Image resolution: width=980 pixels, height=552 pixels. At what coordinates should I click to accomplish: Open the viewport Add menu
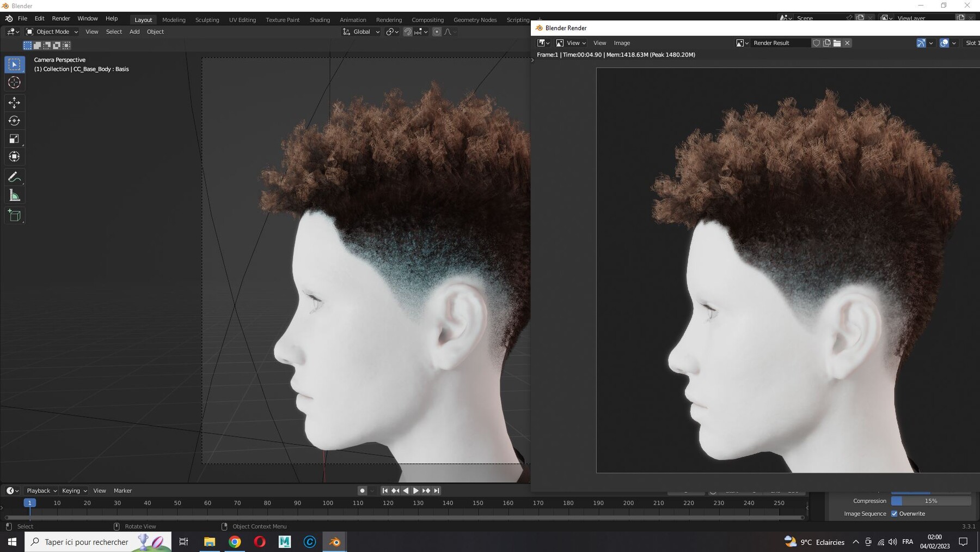134,32
